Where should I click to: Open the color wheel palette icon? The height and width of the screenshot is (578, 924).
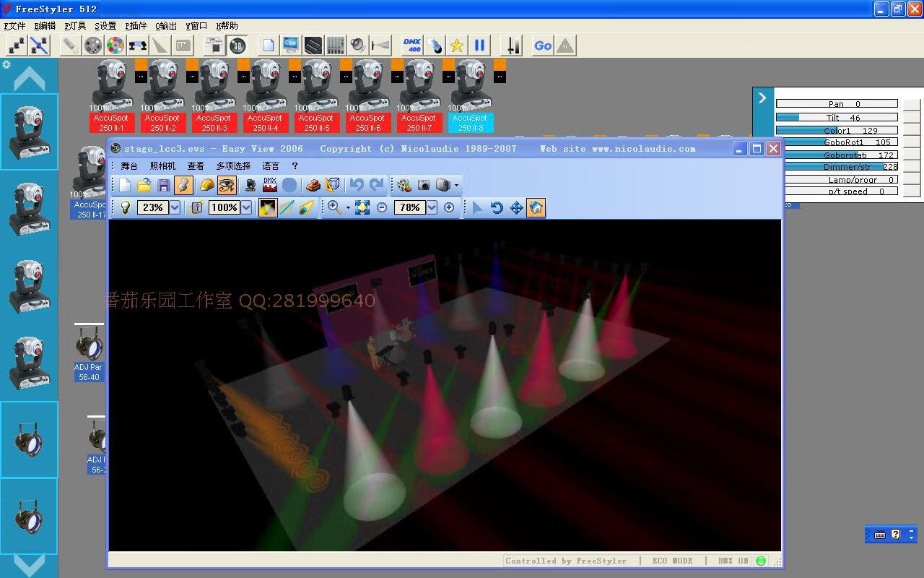pyautogui.click(x=115, y=46)
